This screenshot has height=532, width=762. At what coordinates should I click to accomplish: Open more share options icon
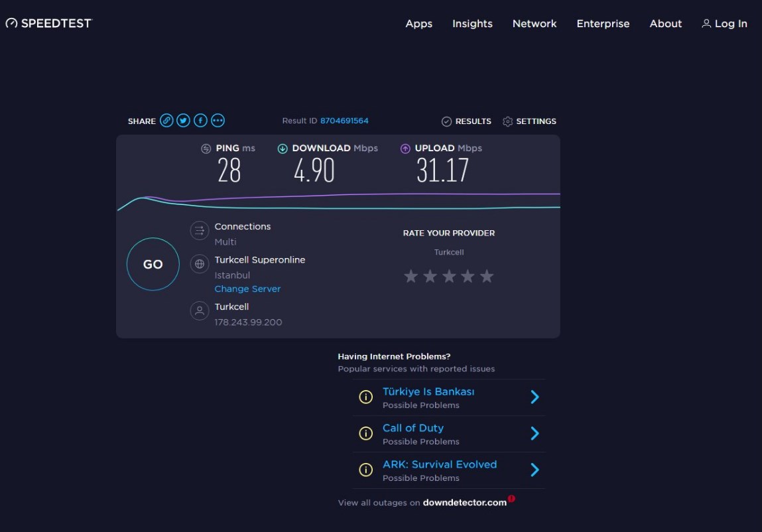click(218, 120)
